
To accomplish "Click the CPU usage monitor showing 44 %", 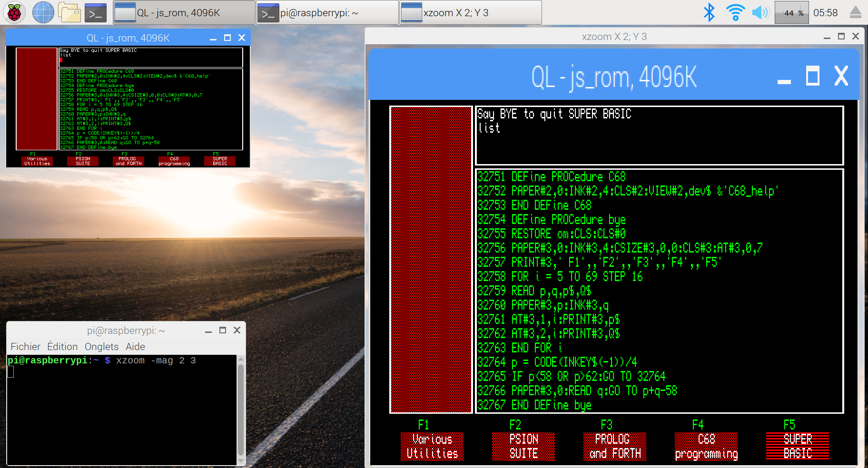I will pyautogui.click(x=792, y=12).
